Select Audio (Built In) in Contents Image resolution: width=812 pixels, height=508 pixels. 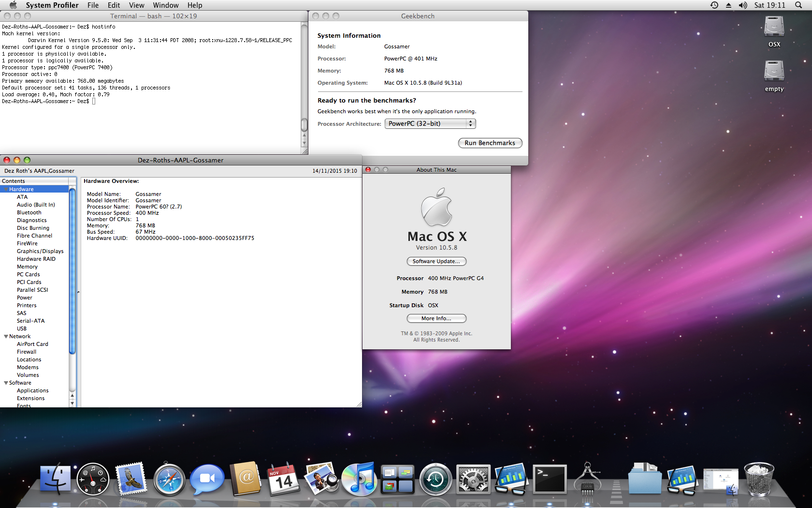pyautogui.click(x=36, y=205)
